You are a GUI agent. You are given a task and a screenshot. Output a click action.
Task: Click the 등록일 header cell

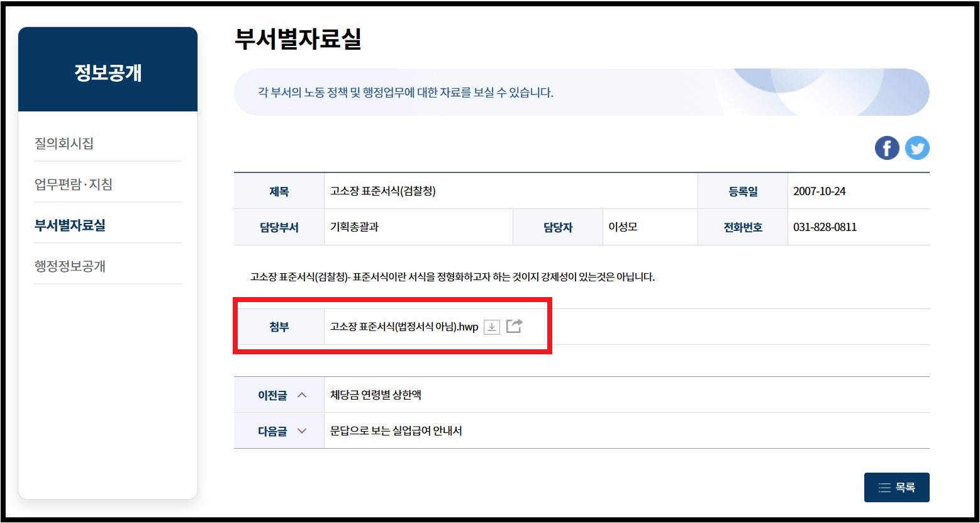pos(743,191)
